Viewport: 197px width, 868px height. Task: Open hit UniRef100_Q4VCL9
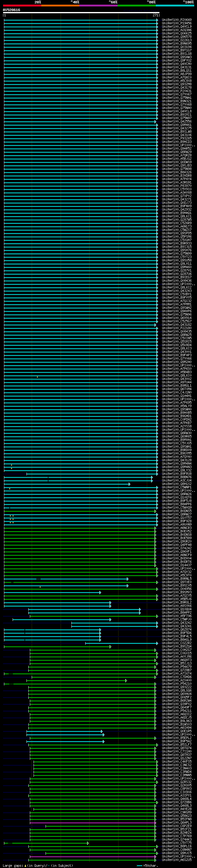177,26
